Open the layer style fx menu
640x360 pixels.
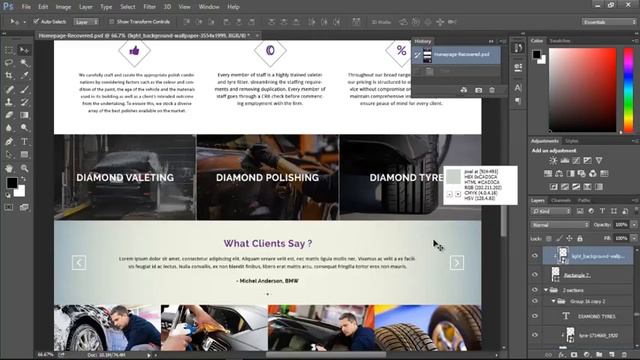point(562,355)
